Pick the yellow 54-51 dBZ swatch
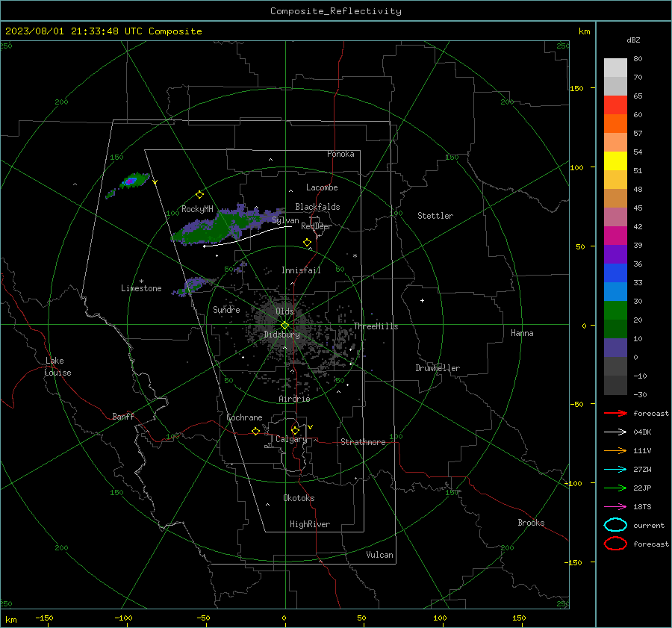 point(615,161)
